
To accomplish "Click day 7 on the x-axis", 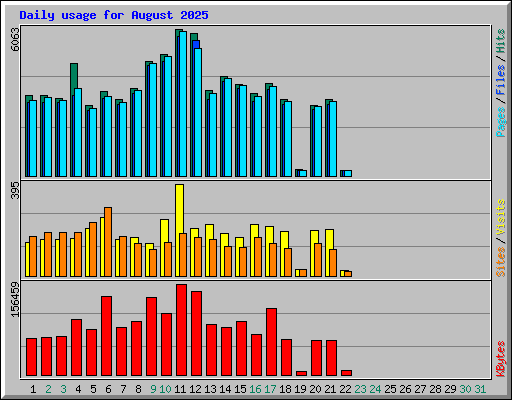I will [x=123, y=389].
